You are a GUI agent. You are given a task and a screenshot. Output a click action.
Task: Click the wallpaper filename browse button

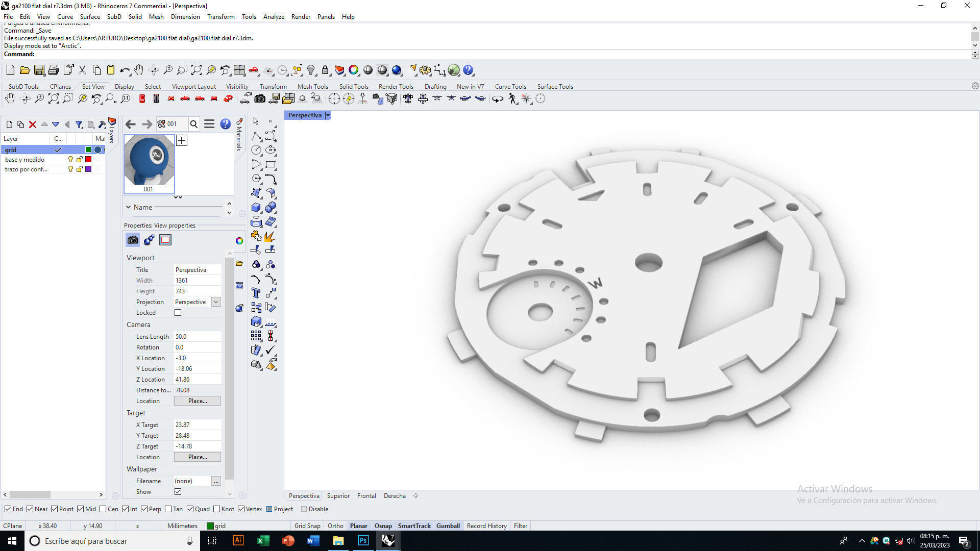point(216,481)
